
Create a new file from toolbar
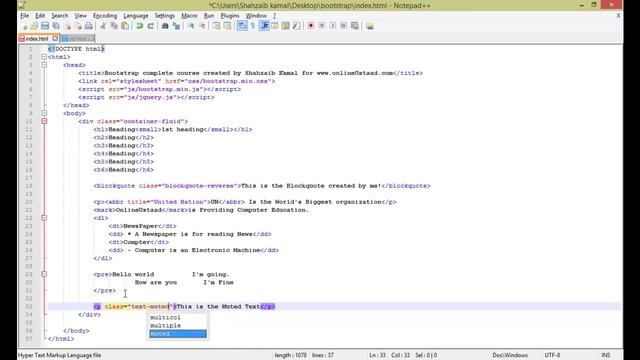point(24,26)
